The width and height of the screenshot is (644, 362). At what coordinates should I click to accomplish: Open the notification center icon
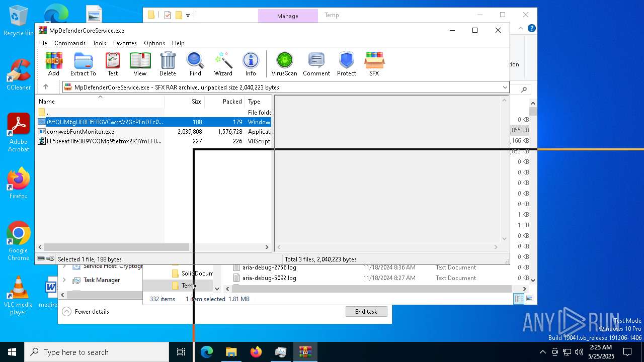627,352
